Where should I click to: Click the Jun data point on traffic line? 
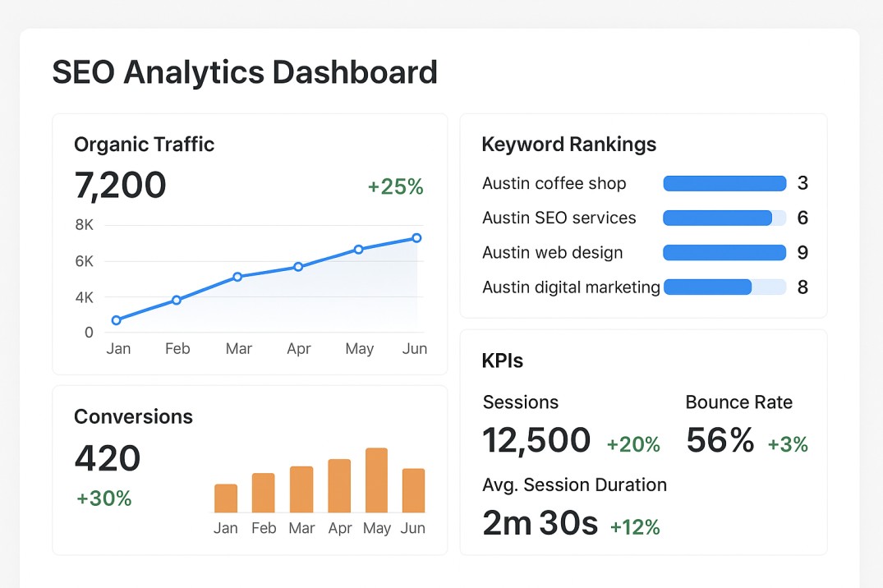416,238
